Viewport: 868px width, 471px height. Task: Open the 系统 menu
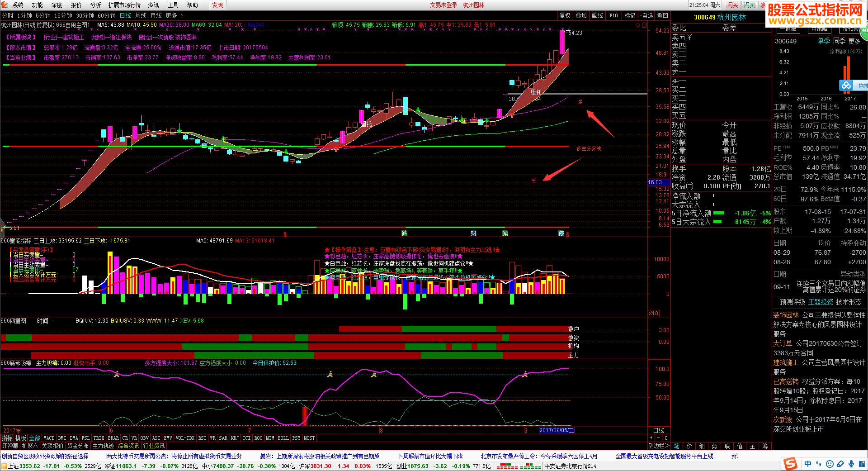pyautogui.click(x=18, y=5)
